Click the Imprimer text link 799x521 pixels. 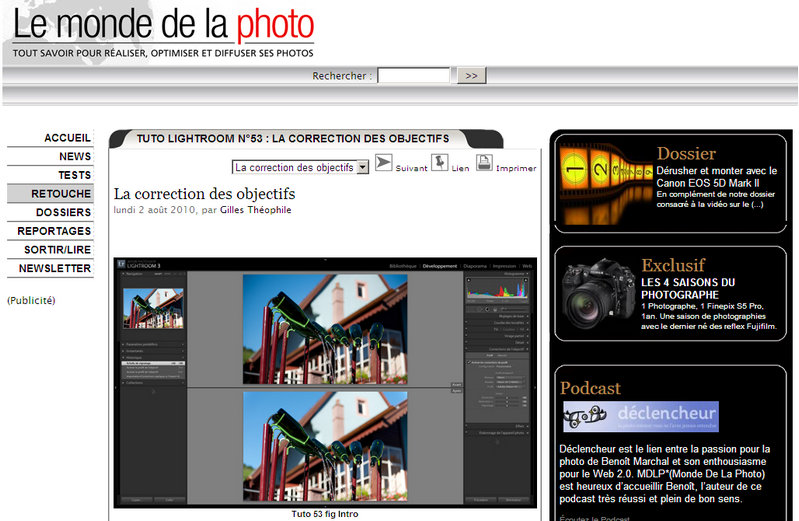tap(516, 168)
